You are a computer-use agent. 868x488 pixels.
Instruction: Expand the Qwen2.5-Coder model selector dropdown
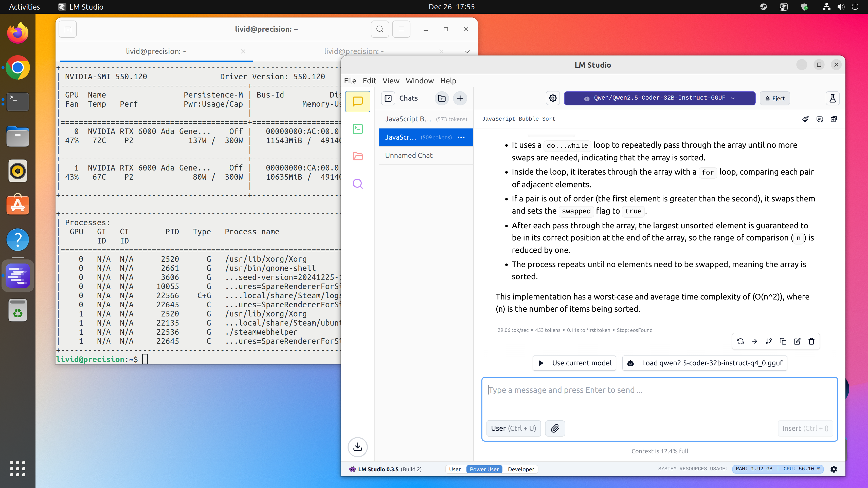pyautogui.click(x=659, y=98)
